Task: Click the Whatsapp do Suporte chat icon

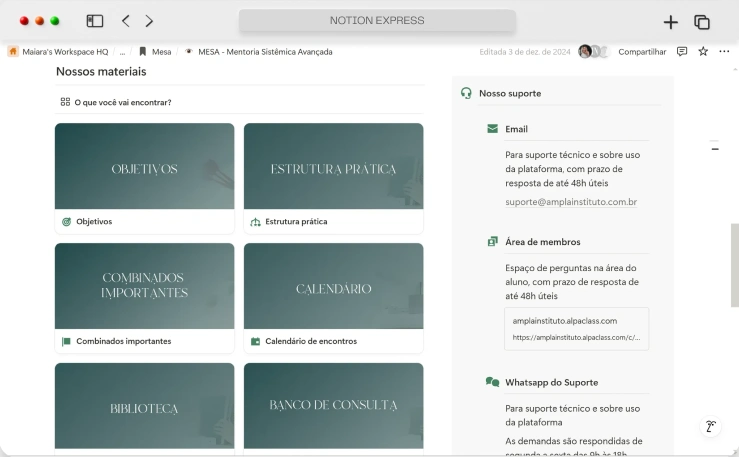Action: pos(492,382)
